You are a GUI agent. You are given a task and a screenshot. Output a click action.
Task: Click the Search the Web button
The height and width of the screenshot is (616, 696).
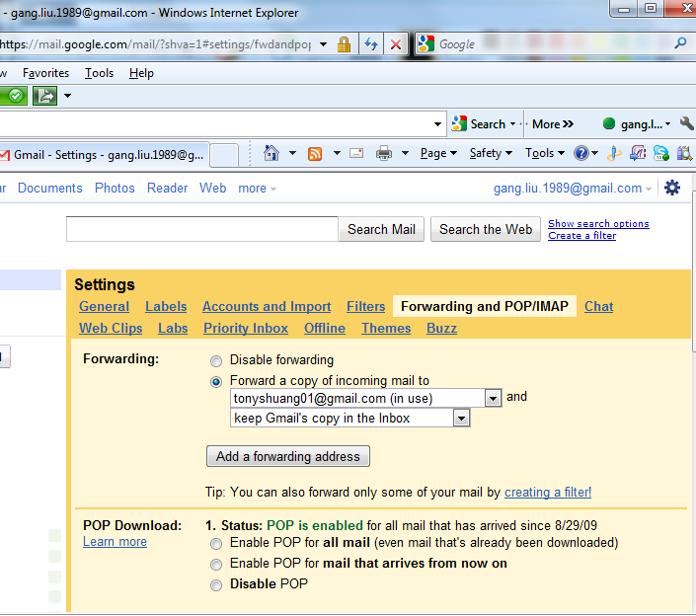[486, 229]
